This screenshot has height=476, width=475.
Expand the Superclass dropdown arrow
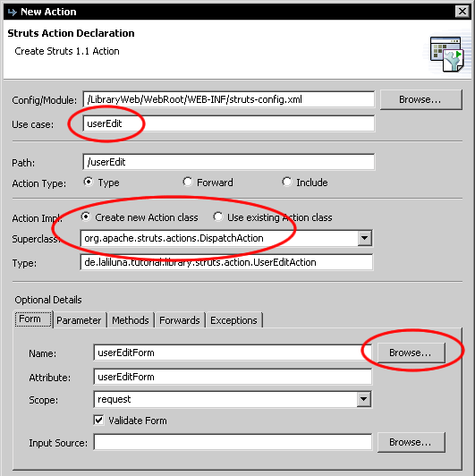364,238
